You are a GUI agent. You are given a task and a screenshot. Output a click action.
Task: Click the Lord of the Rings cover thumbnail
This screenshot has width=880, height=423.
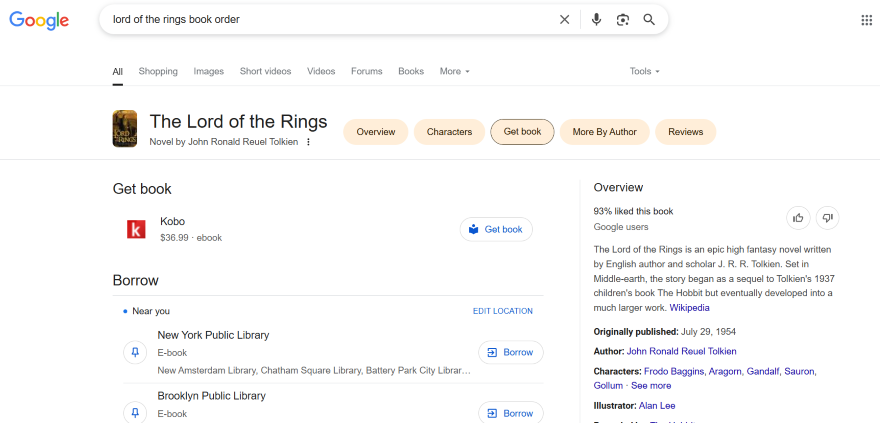pyautogui.click(x=125, y=128)
